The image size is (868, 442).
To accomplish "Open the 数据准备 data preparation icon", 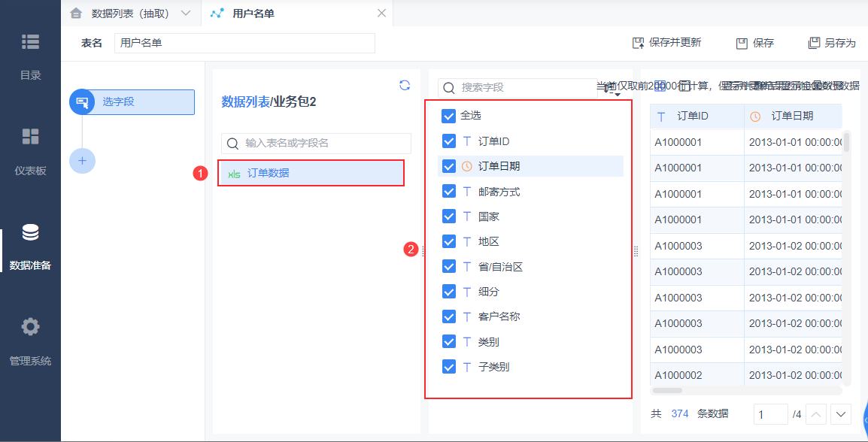I will [30, 233].
